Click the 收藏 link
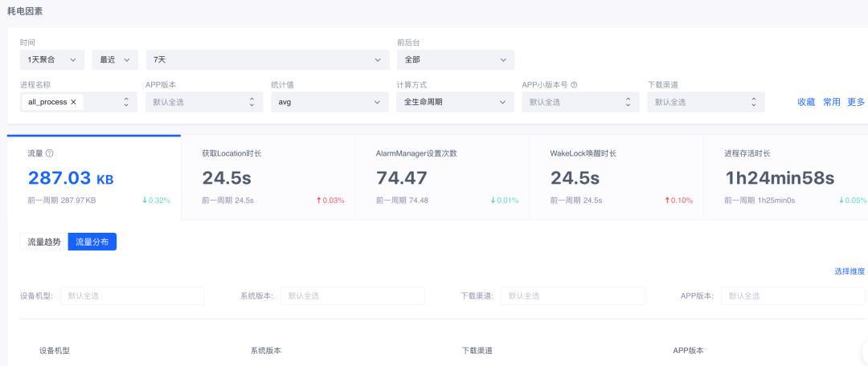The height and width of the screenshot is (366, 868). 805,102
